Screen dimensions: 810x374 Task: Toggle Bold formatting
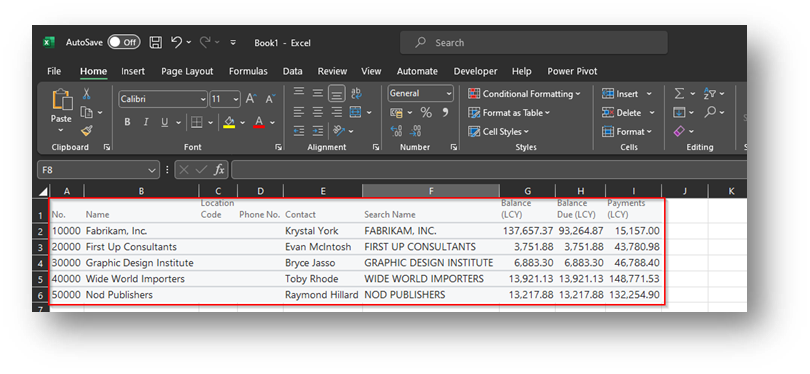[127, 122]
